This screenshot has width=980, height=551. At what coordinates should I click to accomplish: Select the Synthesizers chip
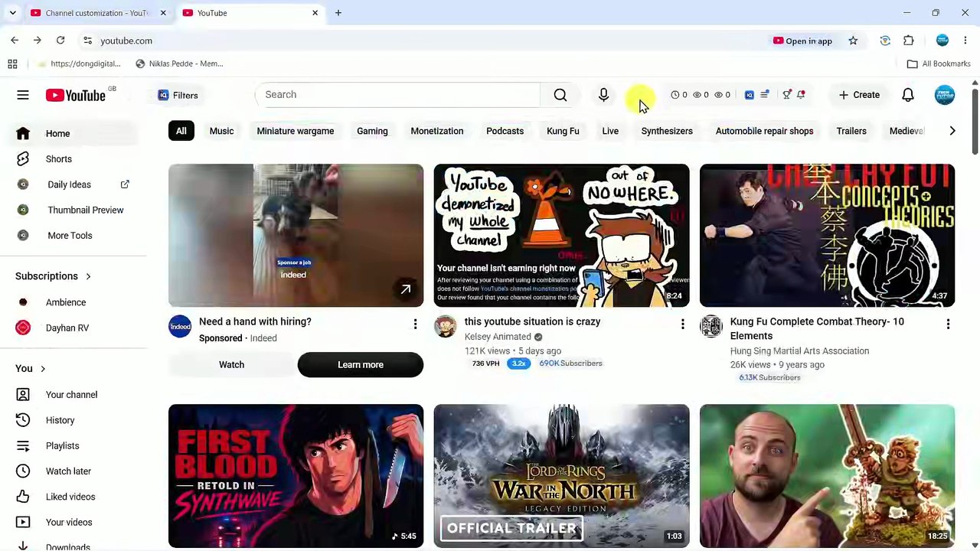pos(667,131)
